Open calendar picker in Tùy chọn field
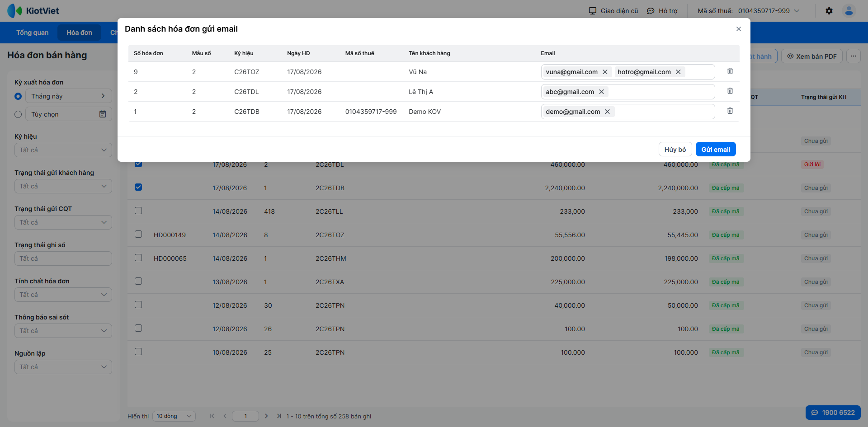Image resolution: width=868 pixels, height=427 pixels. pyautogui.click(x=103, y=114)
